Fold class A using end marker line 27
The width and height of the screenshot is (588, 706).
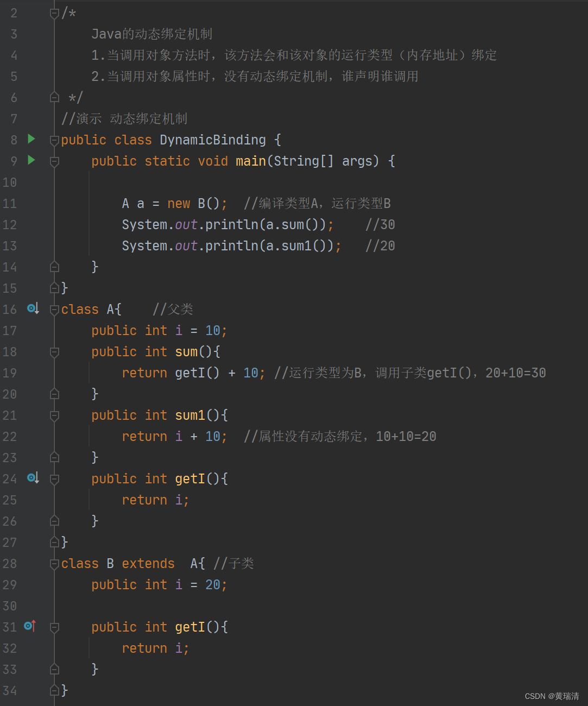point(54,542)
